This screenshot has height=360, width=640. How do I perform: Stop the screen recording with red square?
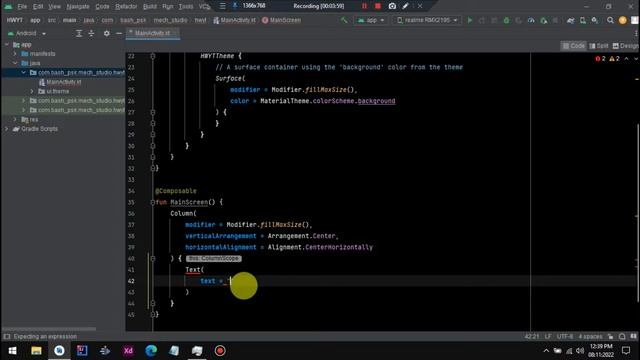pos(378,6)
